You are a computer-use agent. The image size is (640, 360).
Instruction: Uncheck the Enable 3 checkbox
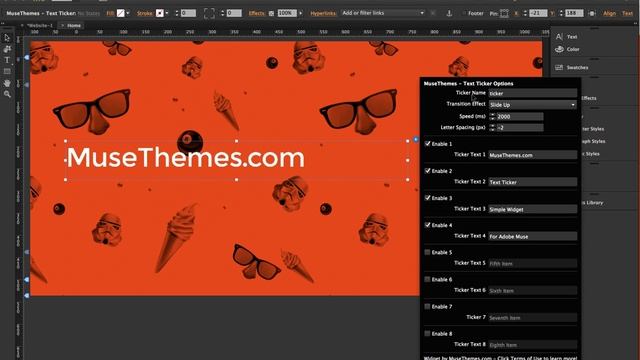[427, 198]
